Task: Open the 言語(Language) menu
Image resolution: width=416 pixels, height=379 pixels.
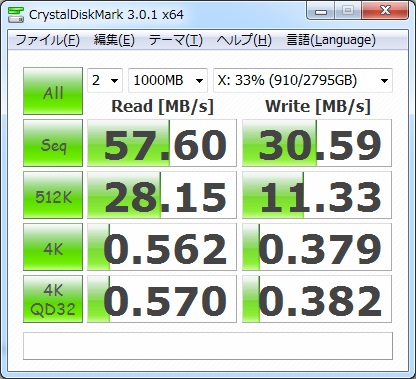Action: [331, 40]
